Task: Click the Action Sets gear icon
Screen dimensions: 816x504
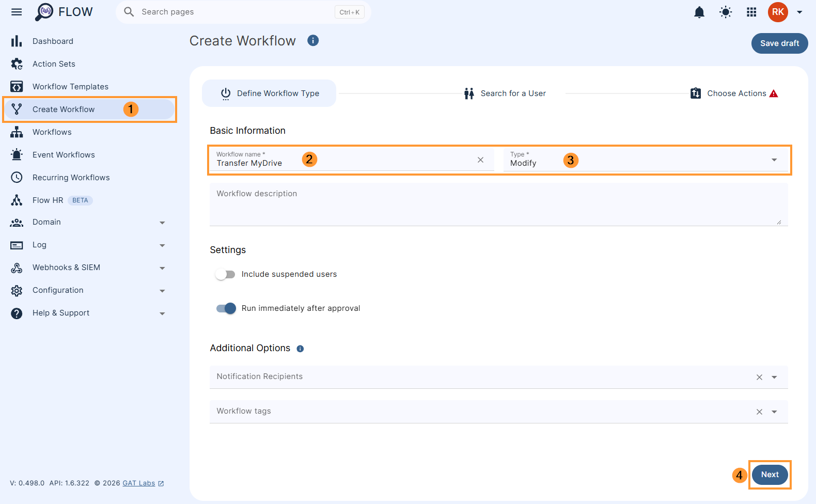Action: tap(17, 64)
